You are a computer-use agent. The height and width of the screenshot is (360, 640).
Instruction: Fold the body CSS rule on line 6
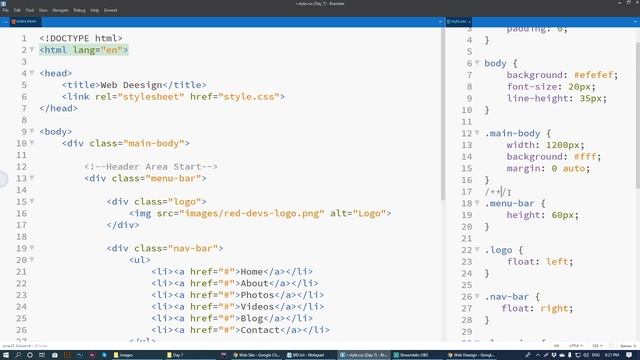[x=477, y=63]
